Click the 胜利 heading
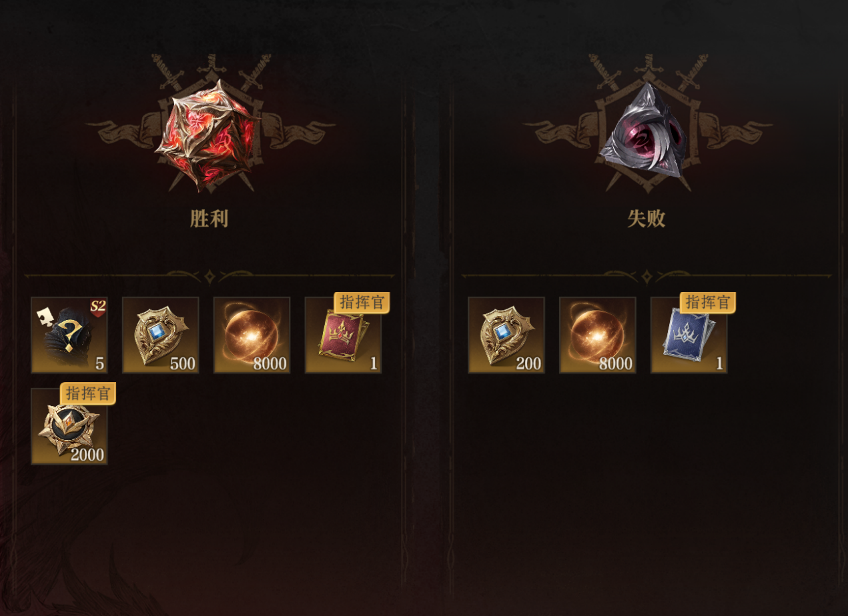Viewport: 848px width, 616px height. click(x=209, y=219)
